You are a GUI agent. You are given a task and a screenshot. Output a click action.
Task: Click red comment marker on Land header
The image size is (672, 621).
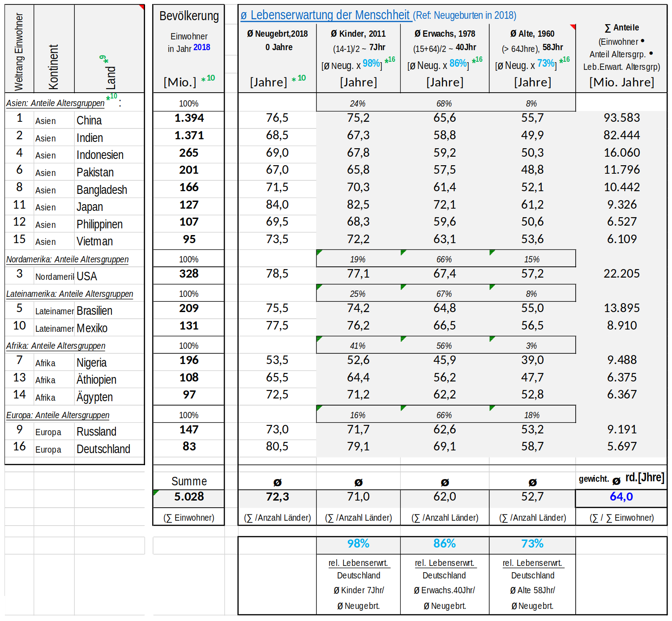pos(142,7)
